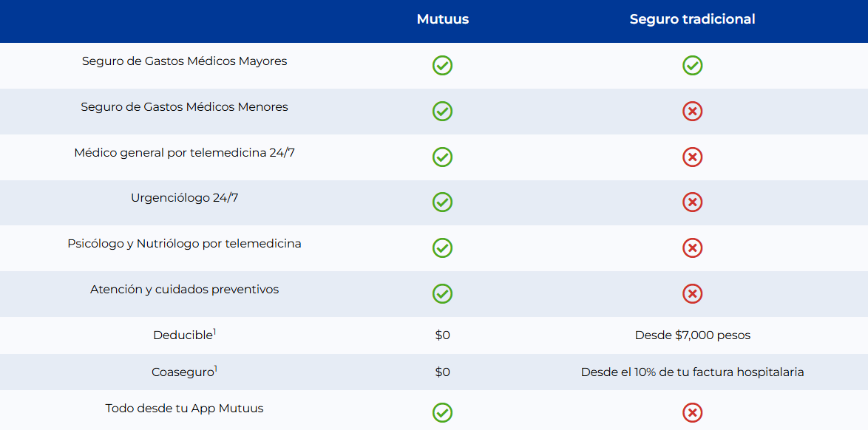Click red X in App Mutuus row
The height and width of the screenshot is (430, 868).
click(x=692, y=412)
